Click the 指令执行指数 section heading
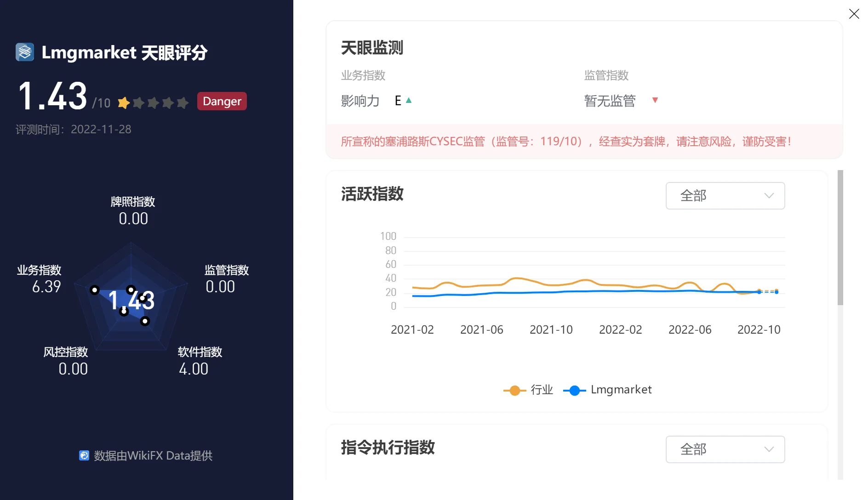 click(388, 448)
